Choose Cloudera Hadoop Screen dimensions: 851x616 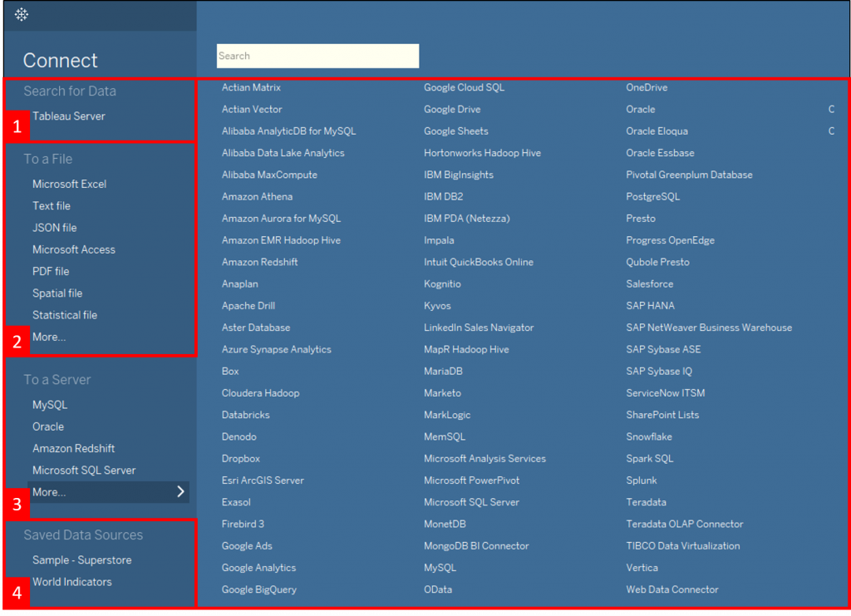point(260,393)
